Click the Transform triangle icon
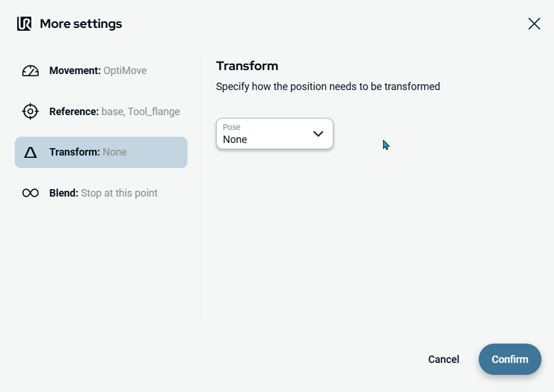The height and width of the screenshot is (392, 554). 30,152
